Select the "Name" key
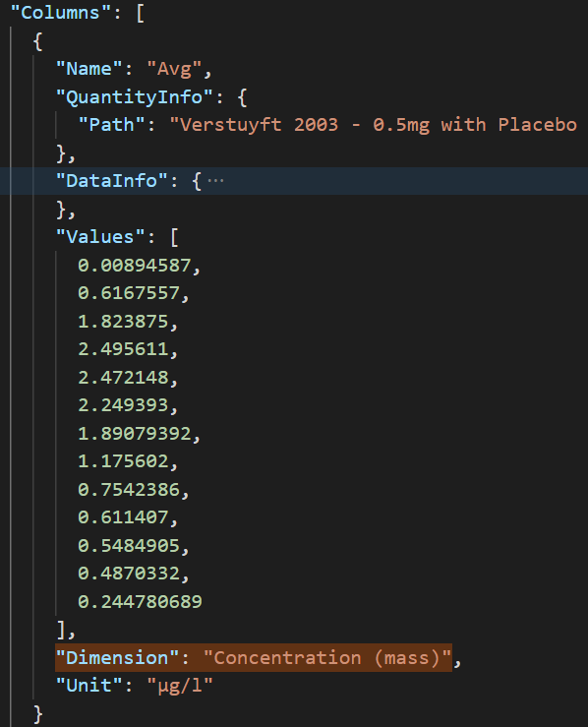 [x=89, y=69]
